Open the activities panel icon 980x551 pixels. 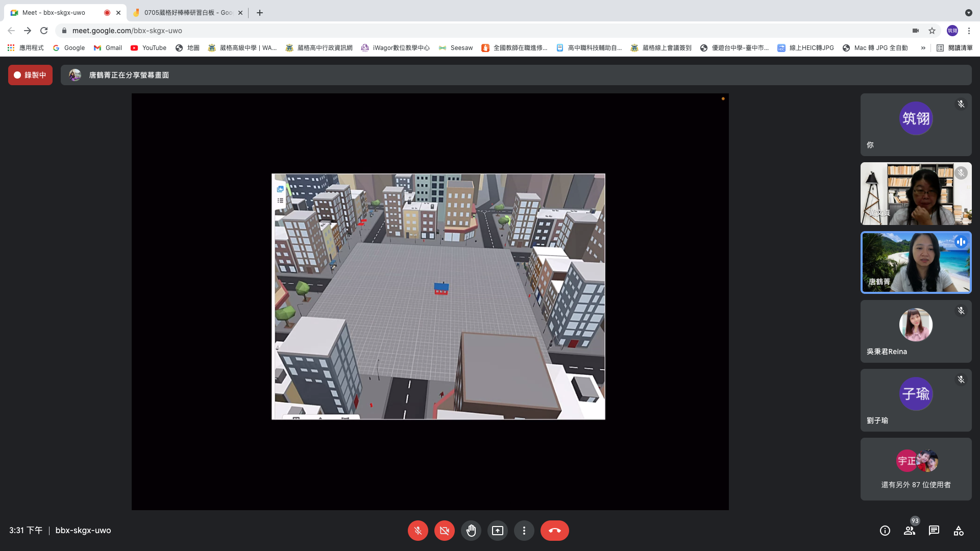pos(958,531)
